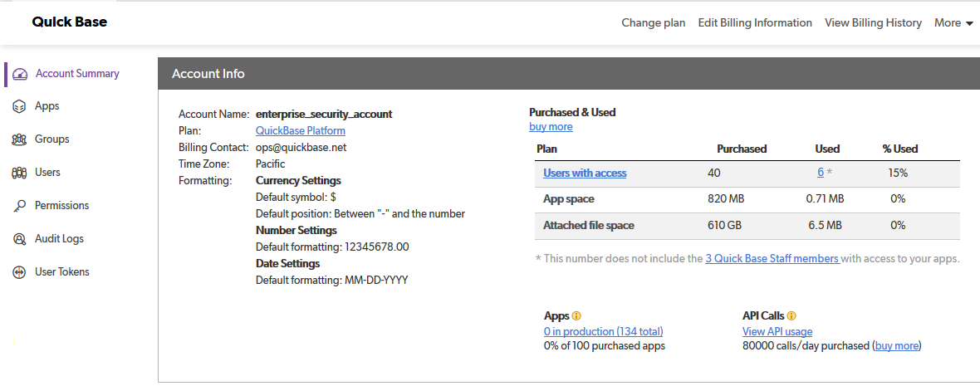The height and width of the screenshot is (386, 980).
Task: Click the 6 used users link
Action: [820, 173]
